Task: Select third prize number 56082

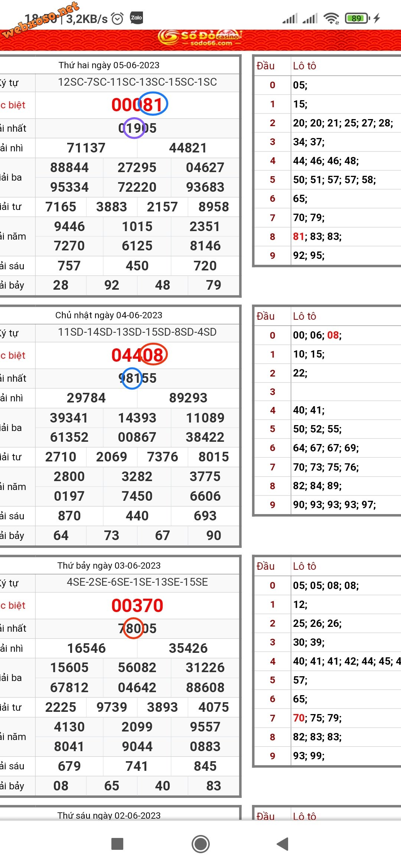Action: tap(137, 668)
